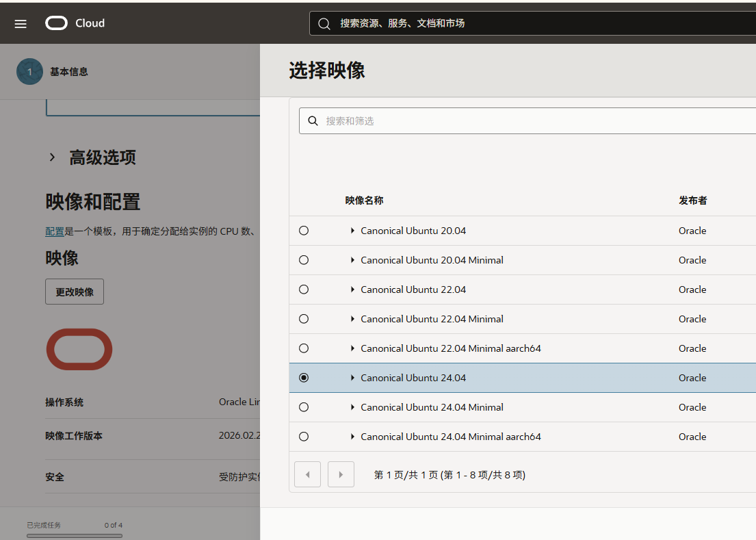Expand Canonical Ubuntu 20.04 Minimal row

[x=353, y=260]
